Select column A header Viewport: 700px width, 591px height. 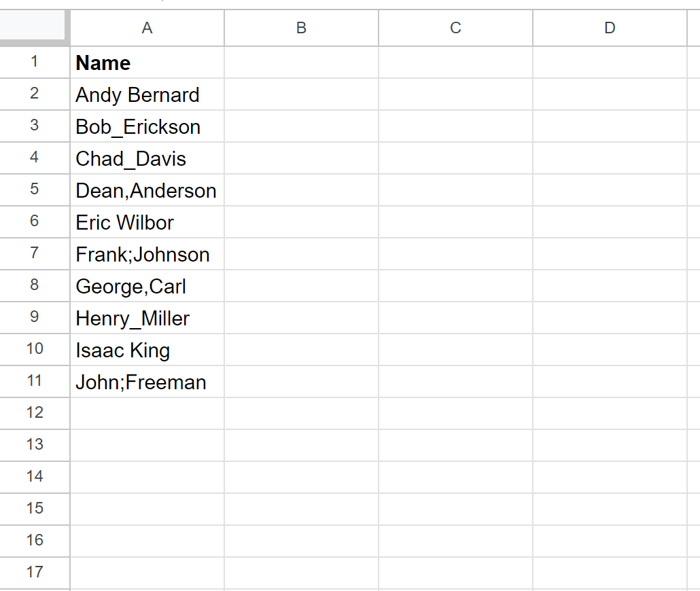147,28
